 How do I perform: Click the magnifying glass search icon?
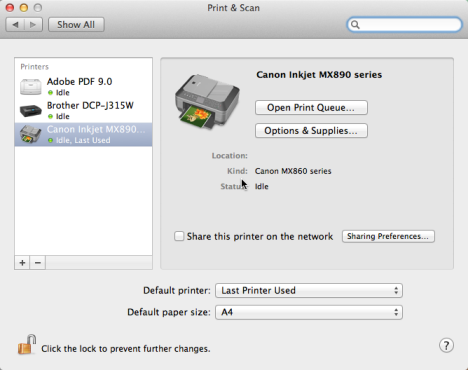click(x=355, y=25)
